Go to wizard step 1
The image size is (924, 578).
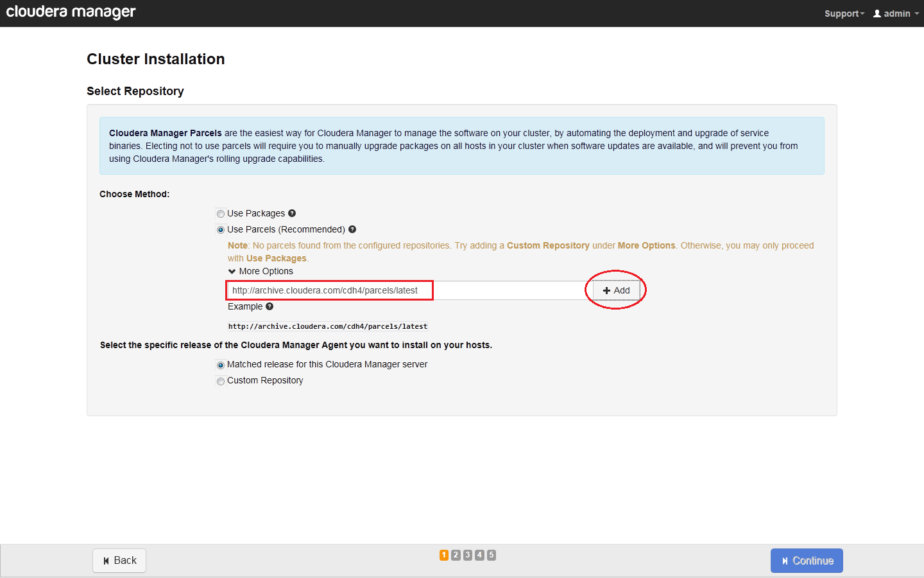(444, 555)
